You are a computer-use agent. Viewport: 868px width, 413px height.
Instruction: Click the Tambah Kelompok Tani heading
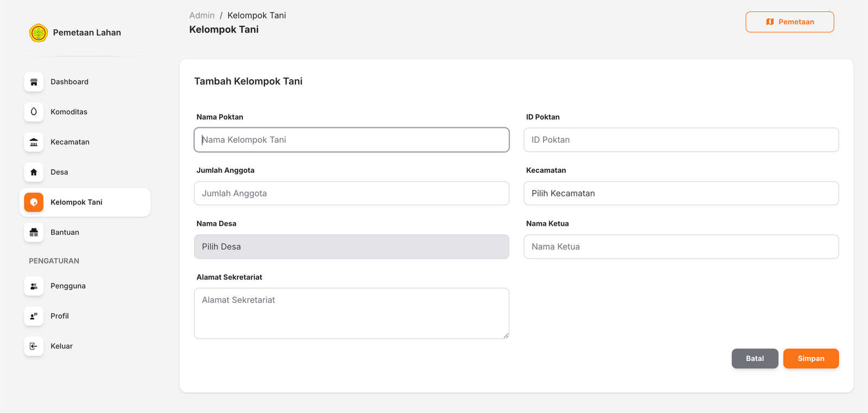coord(248,81)
